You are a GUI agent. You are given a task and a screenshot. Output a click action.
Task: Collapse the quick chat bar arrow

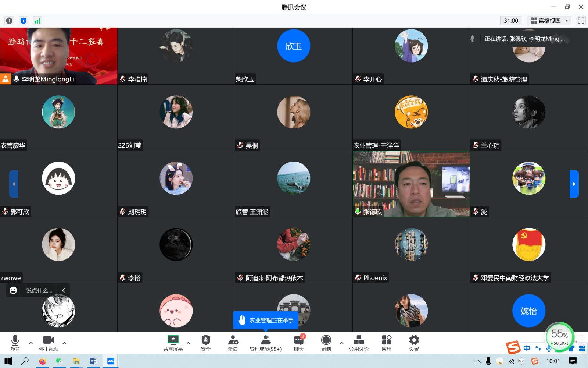[64, 290]
